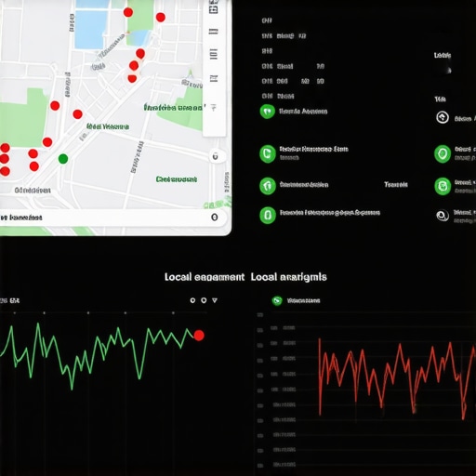Pick the topmost of three clustered red markers

pyautogui.click(x=140, y=54)
